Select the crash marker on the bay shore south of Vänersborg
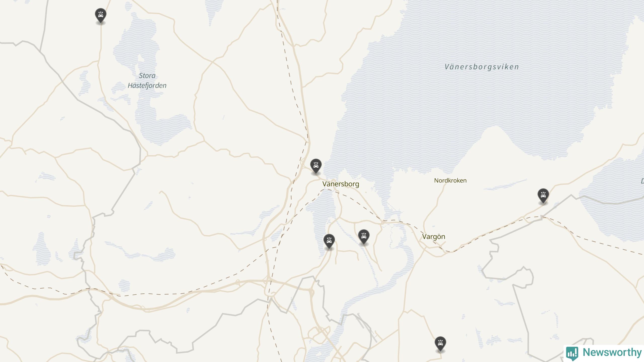 tap(329, 241)
